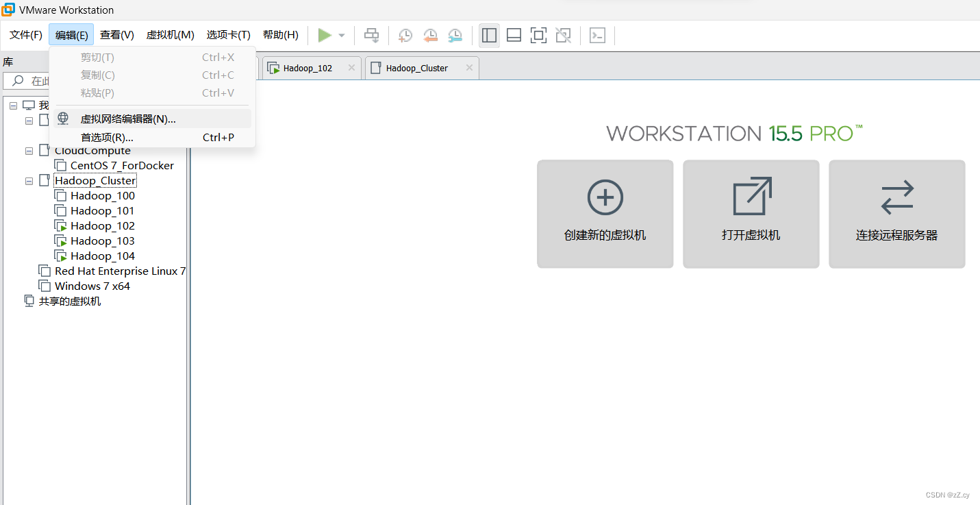Click the running VM icon next to Hadoop_103
The width and height of the screenshot is (980, 505).
(x=60, y=241)
